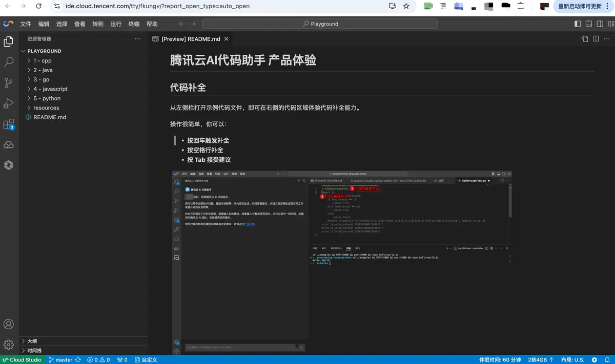
Task: Open the Explorer view in activity bar
Action: 9,41
